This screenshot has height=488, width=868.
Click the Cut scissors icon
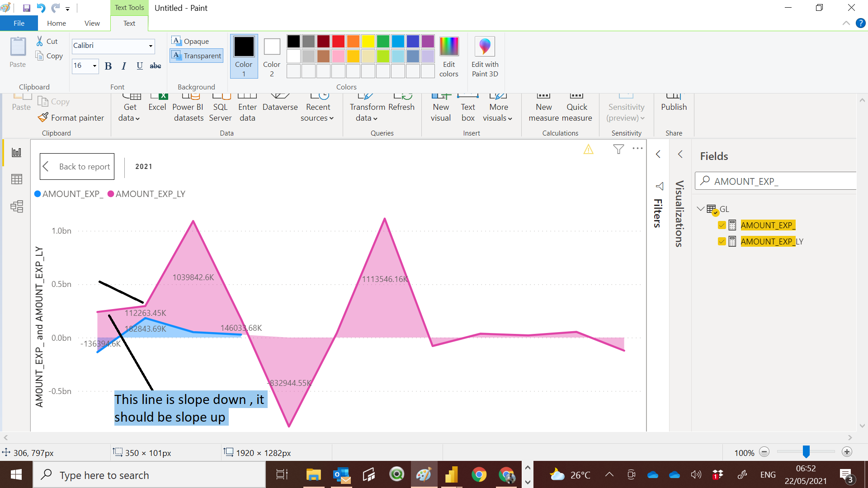(x=40, y=41)
